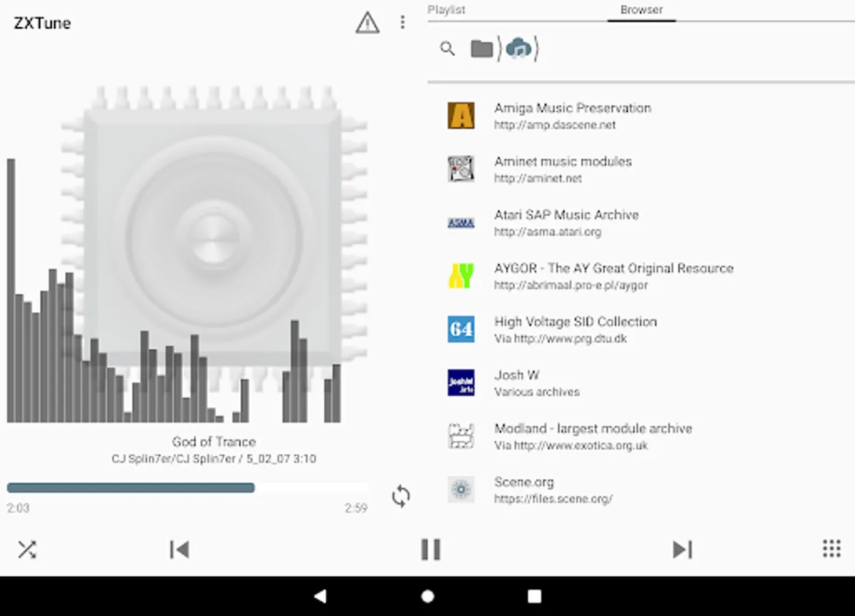This screenshot has width=855, height=616.
Task: Open Modland - largest module archive entry
Action: coord(641,436)
